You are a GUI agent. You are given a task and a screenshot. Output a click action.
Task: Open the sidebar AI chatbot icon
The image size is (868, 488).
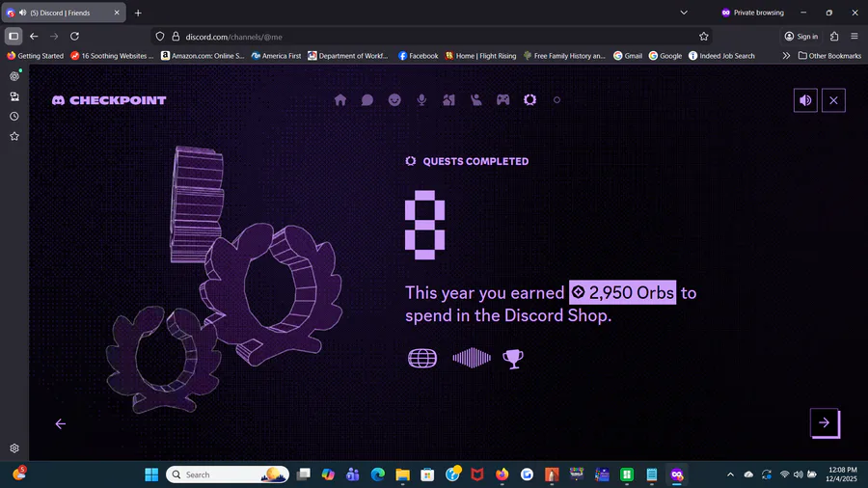click(14, 76)
